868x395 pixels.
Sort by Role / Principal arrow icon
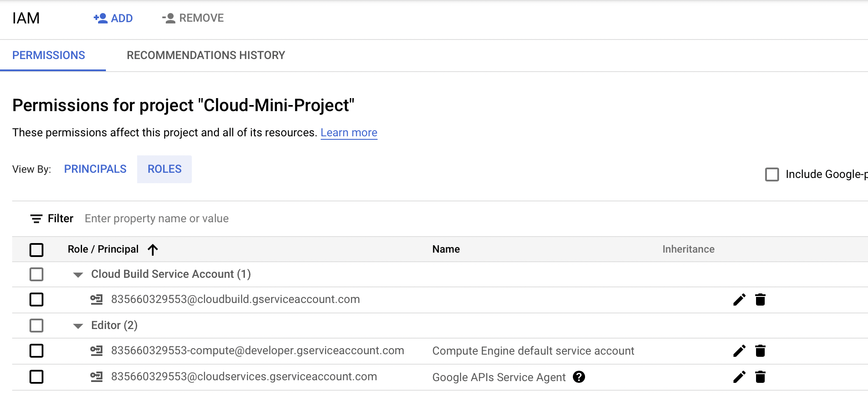click(x=153, y=250)
